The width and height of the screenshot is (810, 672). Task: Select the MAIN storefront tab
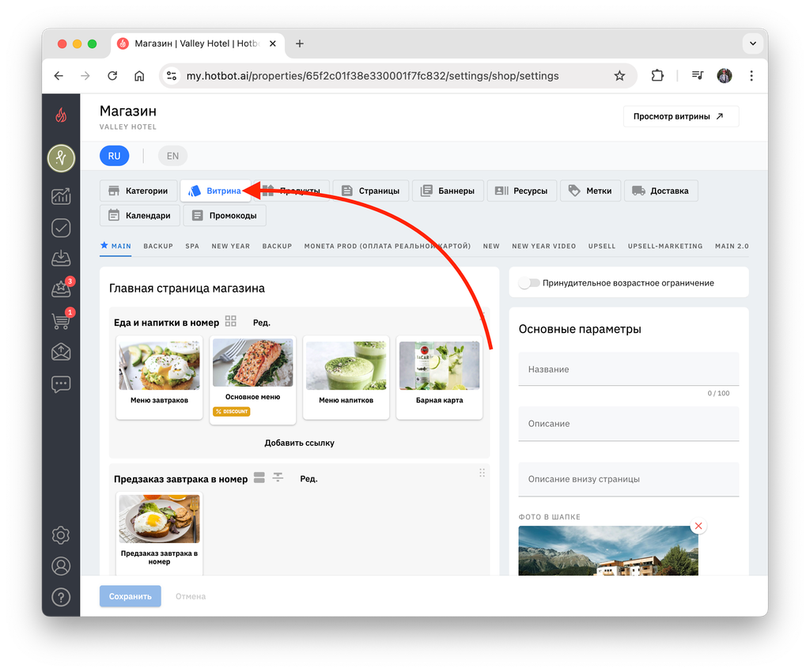(115, 246)
